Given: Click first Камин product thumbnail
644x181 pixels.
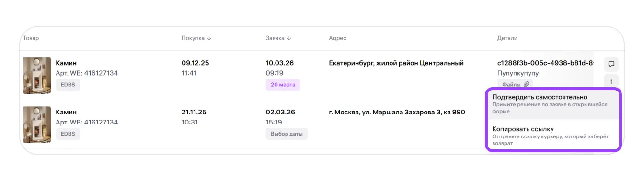Looking at the screenshot, I should pos(37,76).
